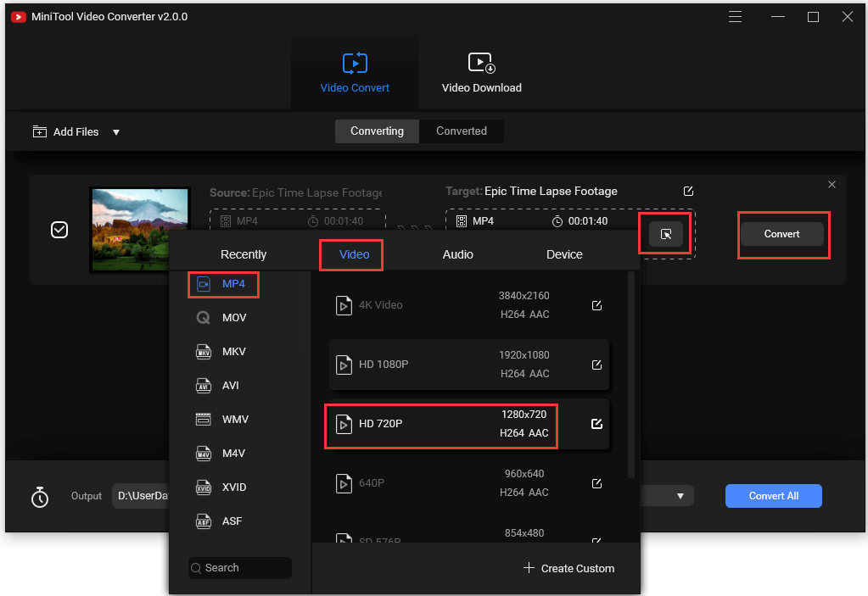Edit the target file name icon

click(688, 192)
